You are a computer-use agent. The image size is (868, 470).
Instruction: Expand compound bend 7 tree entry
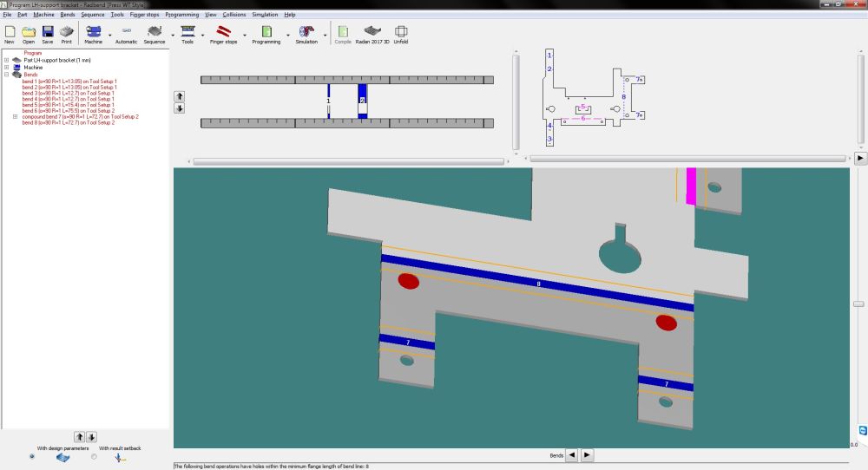(15, 116)
